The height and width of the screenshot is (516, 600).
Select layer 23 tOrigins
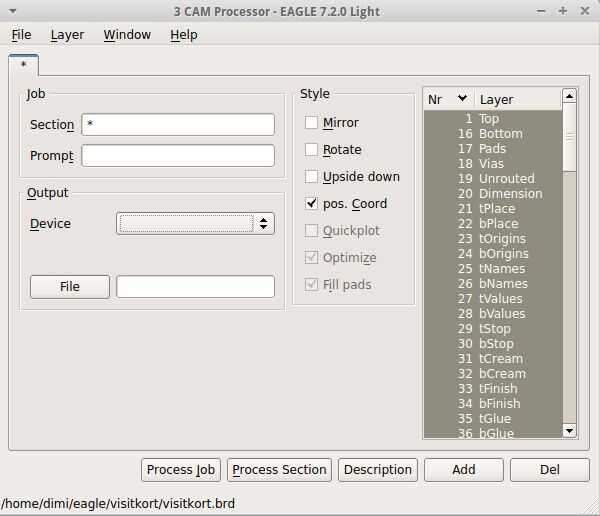pos(493,238)
